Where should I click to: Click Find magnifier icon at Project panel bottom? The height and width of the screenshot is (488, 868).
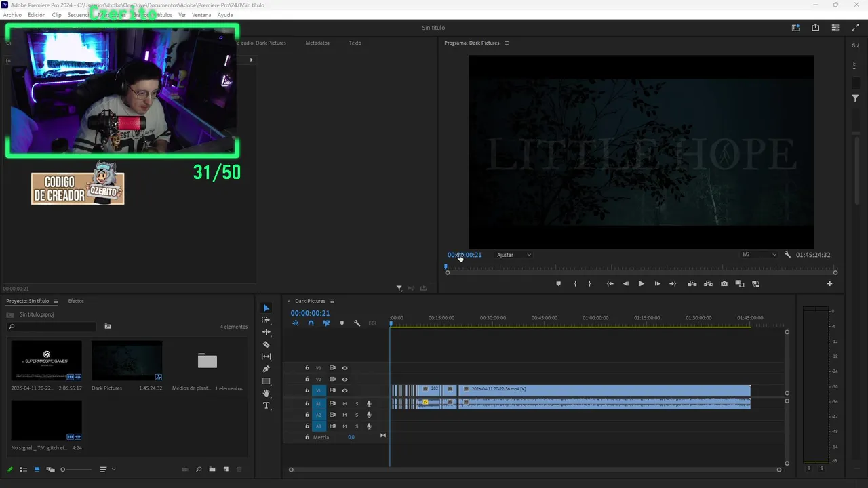pos(199,469)
